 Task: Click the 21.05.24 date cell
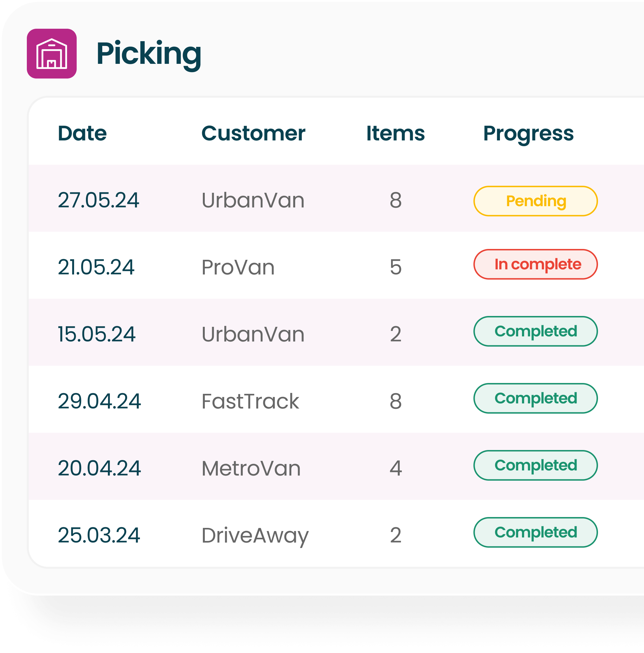click(96, 267)
